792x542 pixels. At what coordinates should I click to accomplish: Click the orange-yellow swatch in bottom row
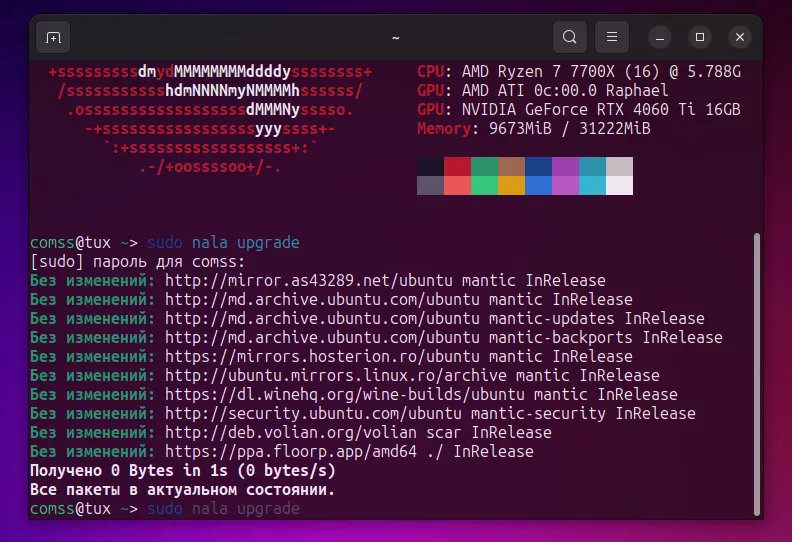511,185
